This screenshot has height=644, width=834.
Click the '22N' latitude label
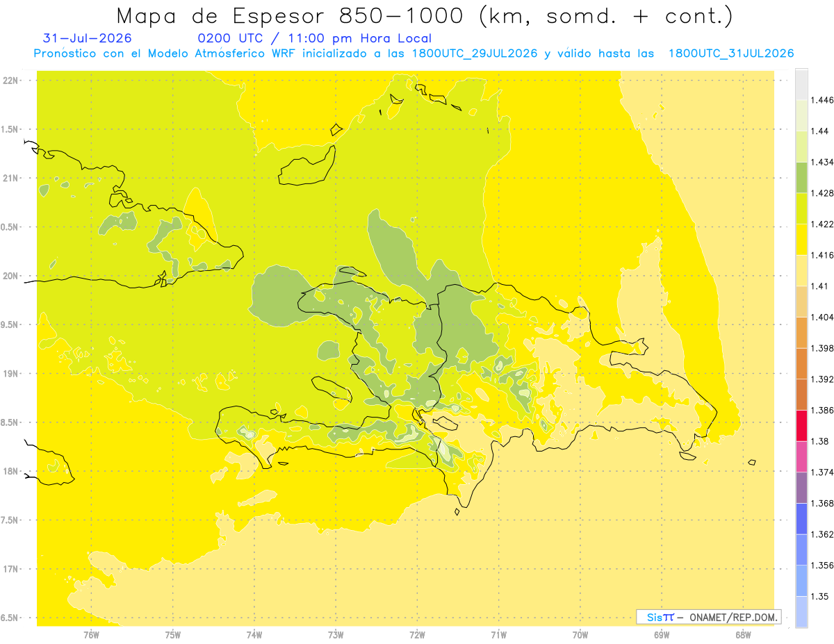11,80
